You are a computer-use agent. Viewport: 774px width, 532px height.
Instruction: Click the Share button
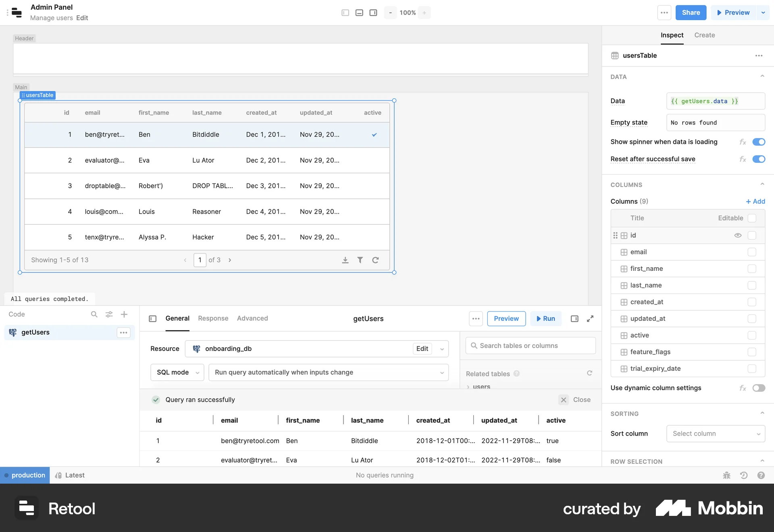pyautogui.click(x=691, y=12)
